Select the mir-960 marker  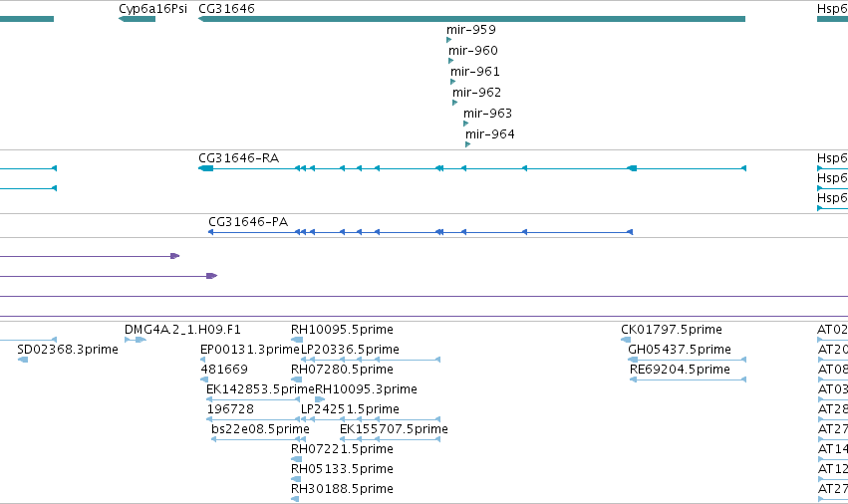tap(451, 61)
